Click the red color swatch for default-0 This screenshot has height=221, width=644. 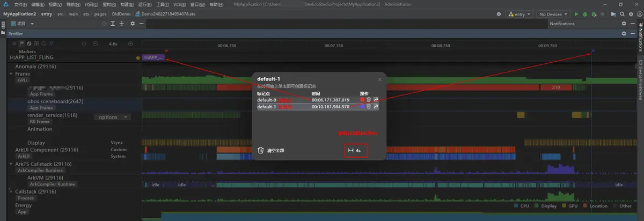(x=362, y=100)
